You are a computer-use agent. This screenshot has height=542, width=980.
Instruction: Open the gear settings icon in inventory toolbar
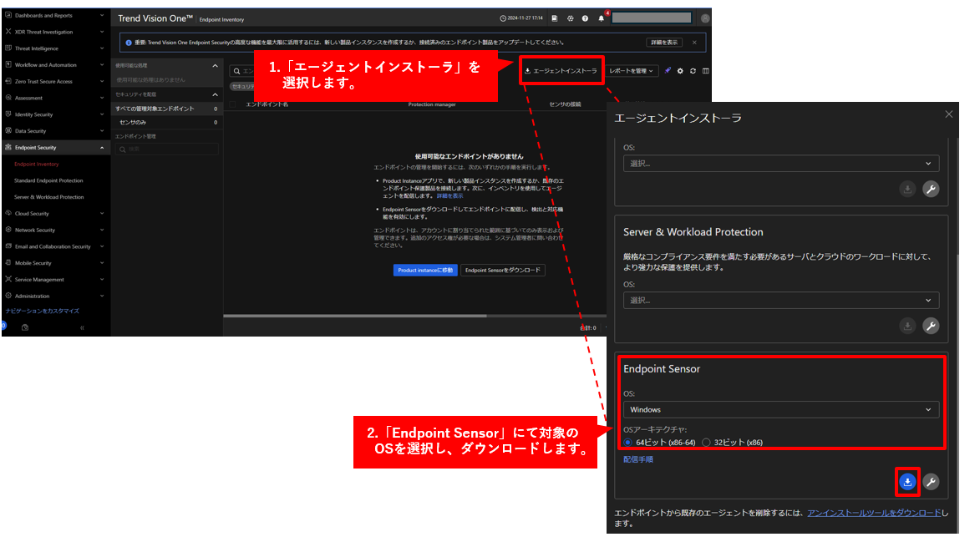pyautogui.click(x=680, y=71)
